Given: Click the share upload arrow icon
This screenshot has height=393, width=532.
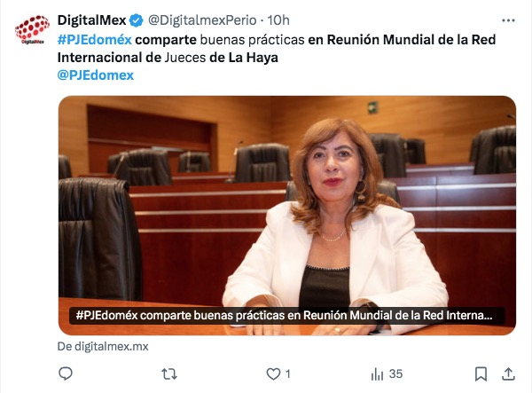Looking at the screenshot, I should tap(508, 373).
